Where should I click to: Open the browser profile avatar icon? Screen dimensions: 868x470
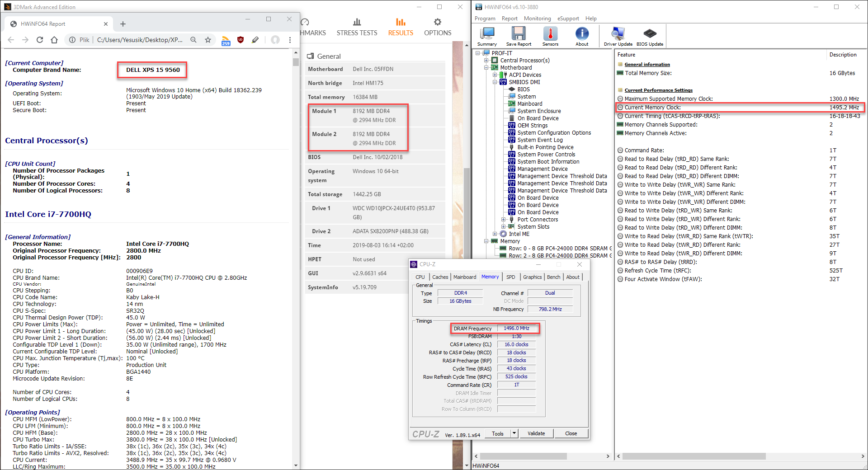275,40
